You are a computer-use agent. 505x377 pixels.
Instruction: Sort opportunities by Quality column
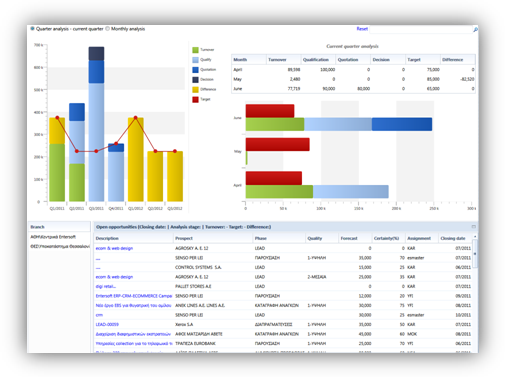[322, 238]
